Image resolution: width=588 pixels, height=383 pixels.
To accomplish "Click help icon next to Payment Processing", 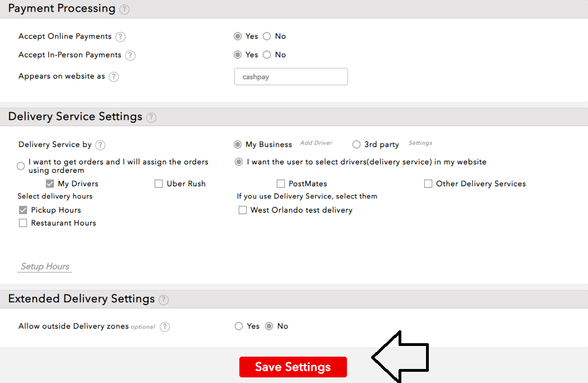I will point(124,10).
